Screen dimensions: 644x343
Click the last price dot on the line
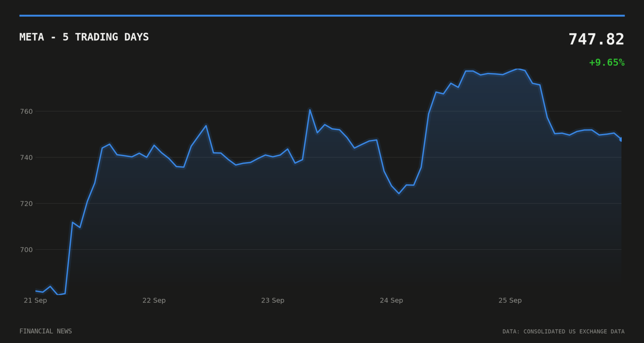pos(621,139)
